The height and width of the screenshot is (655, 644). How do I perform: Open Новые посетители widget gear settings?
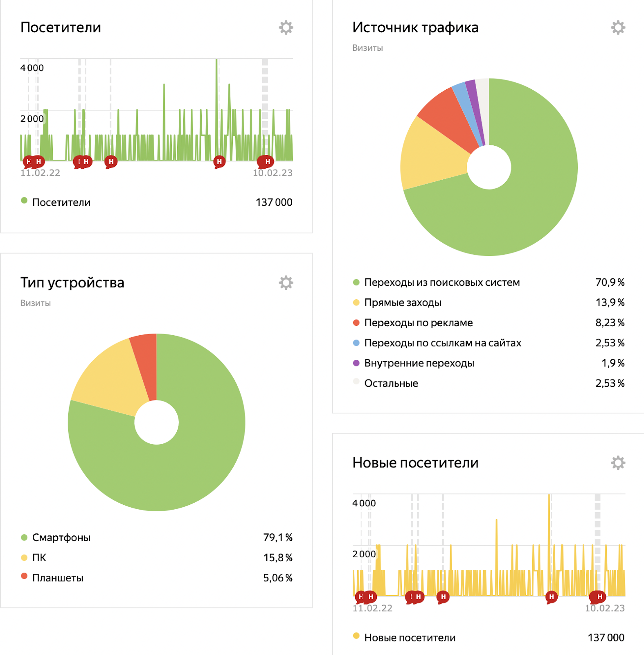click(x=617, y=463)
